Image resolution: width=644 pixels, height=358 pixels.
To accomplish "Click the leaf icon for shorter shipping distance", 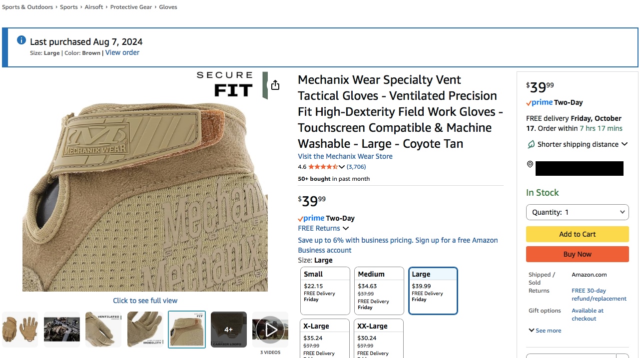I will tap(531, 144).
